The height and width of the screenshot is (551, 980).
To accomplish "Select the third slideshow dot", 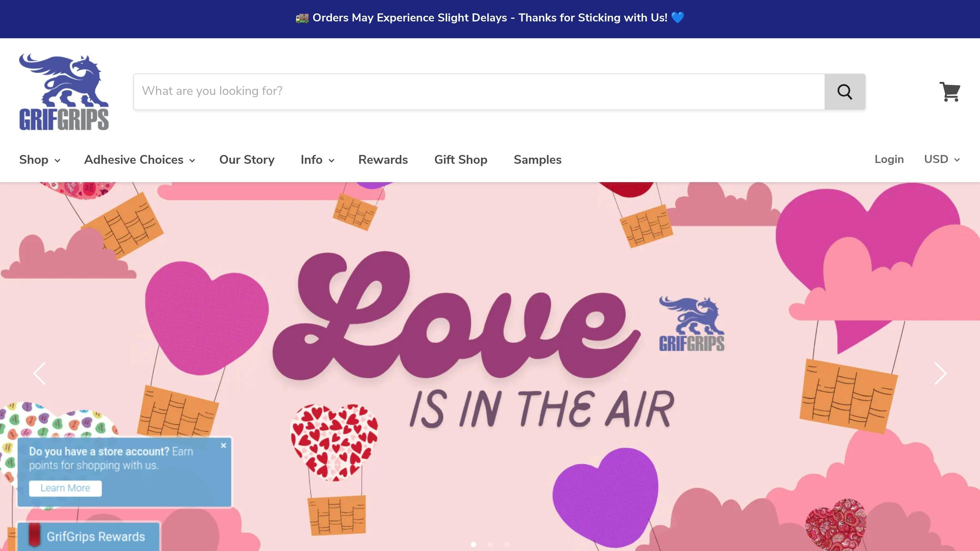I will pos(507,544).
